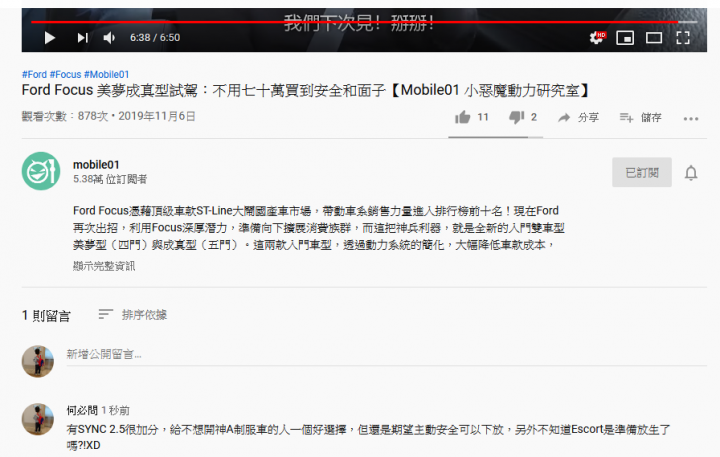Click the 1 秒前 comment timestamp
The height and width of the screenshot is (457, 720).
click(x=116, y=410)
